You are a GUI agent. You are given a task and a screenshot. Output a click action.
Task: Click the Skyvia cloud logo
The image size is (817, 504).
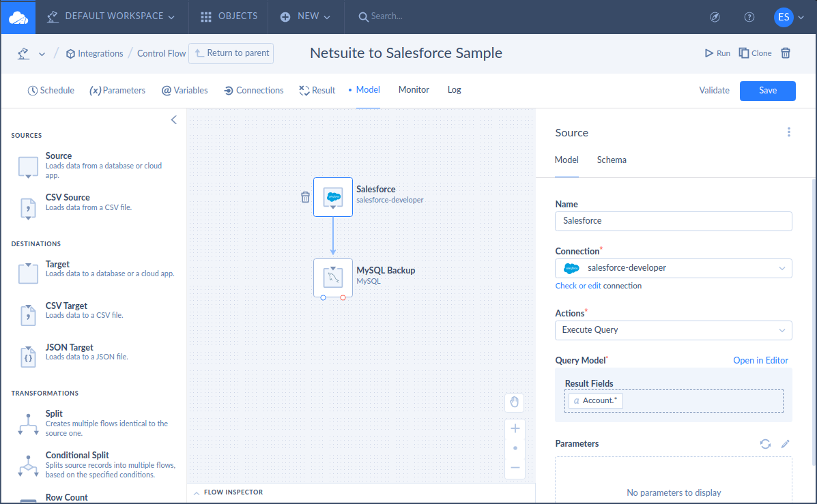coord(18,17)
